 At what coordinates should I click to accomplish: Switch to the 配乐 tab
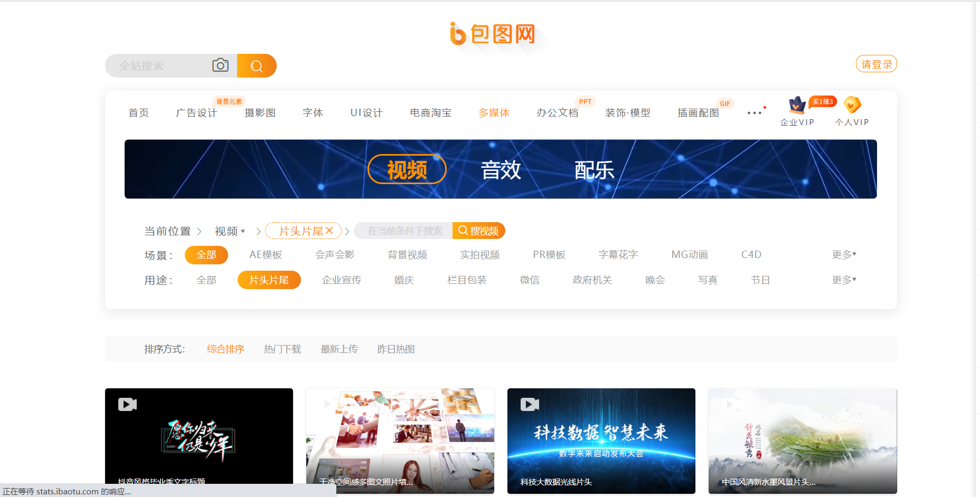click(x=593, y=169)
